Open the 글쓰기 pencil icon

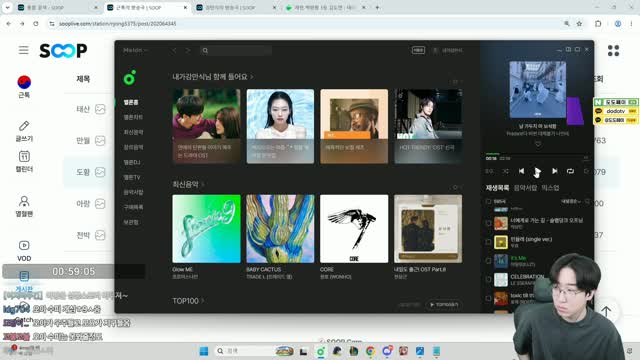click(24, 126)
